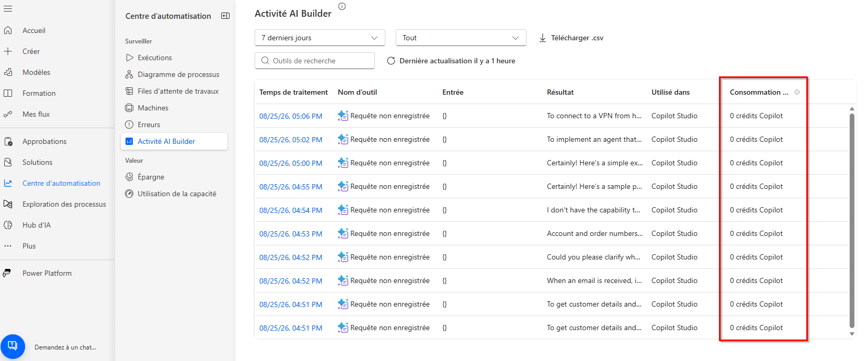Click the Machines icon
Image resolution: width=868 pixels, height=361 pixels.
pyautogui.click(x=129, y=108)
